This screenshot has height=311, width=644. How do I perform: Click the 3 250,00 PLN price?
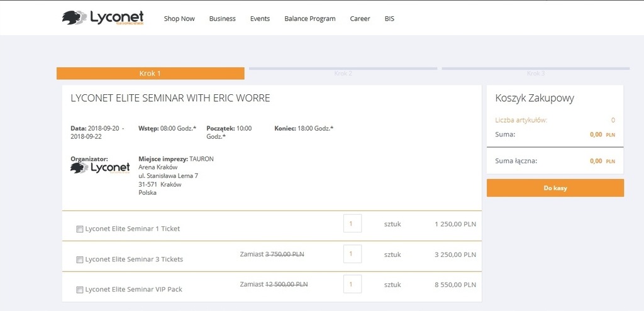point(455,254)
